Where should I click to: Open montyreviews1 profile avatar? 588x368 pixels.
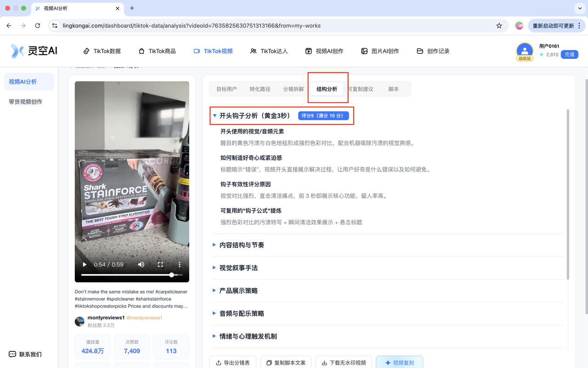pos(80,322)
